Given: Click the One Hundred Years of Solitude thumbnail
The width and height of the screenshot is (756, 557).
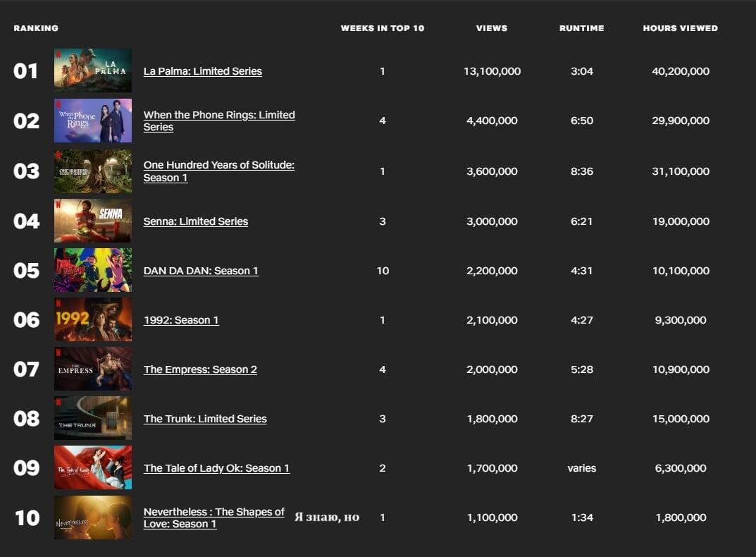Looking at the screenshot, I should (x=92, y=171).
